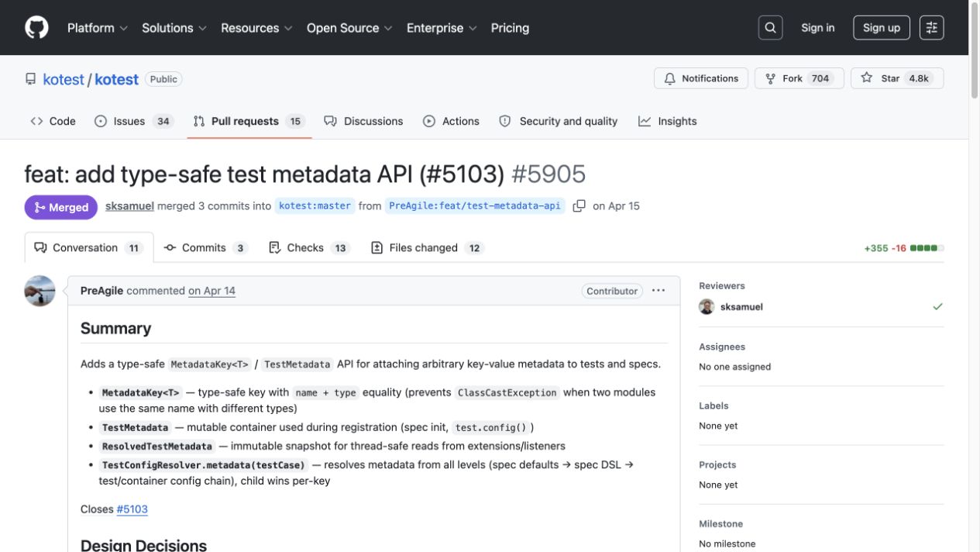980x552 pixels.
Task: Click the ResolvedTestMetadata code text
Action: point(156,447)
